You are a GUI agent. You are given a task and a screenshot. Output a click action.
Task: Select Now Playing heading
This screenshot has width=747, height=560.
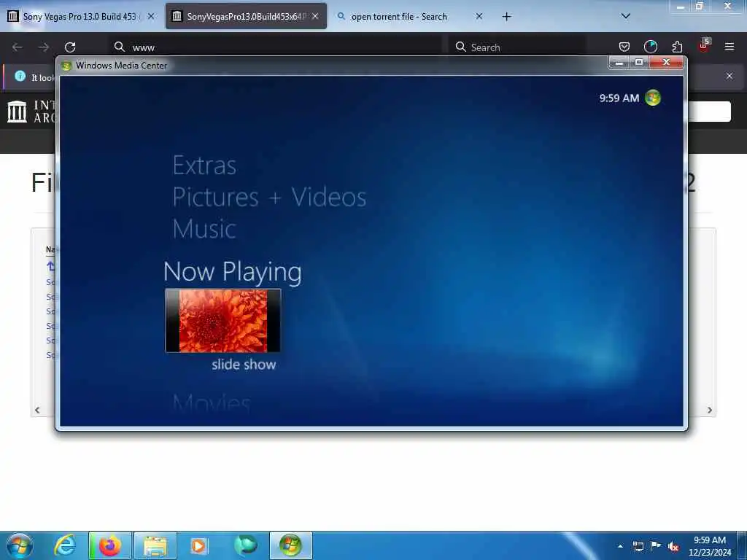pyautogui.click(x=233, y=271)
